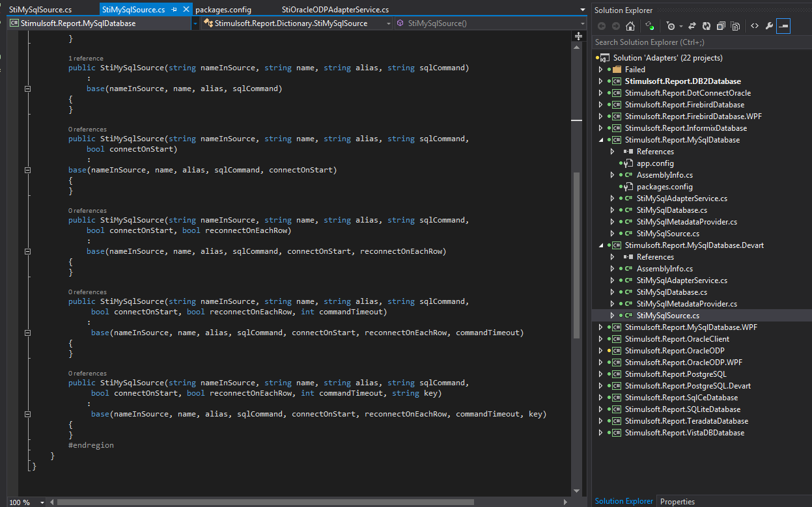Collapse the constructor with base call ending commandTimeout)

tap(27, 333)
